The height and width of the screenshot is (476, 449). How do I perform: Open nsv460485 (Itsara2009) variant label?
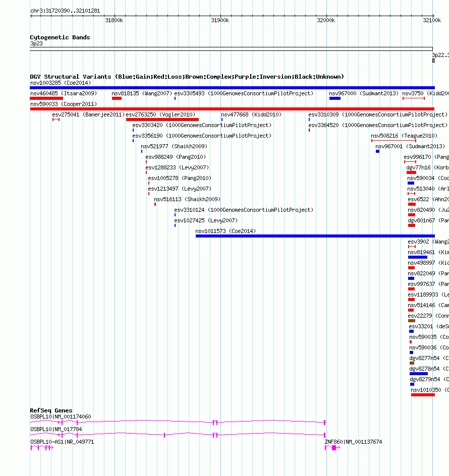64,93
